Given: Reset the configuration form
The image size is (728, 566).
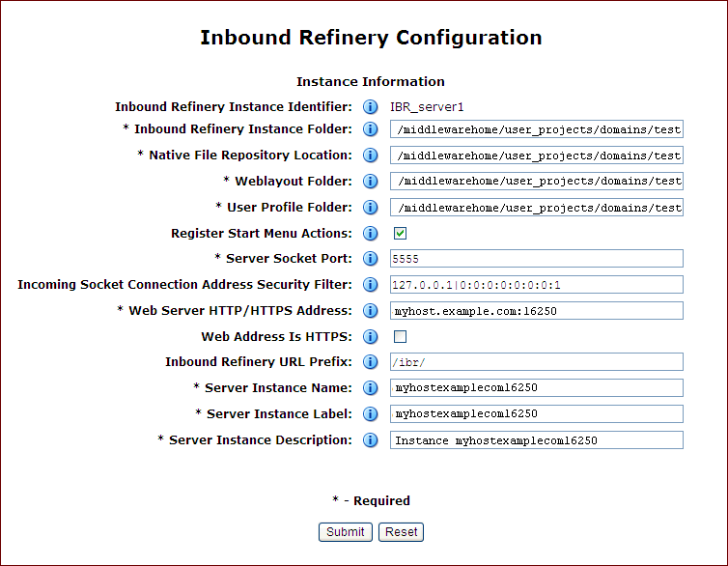Looking at the screenshot, I should [401, 532].
